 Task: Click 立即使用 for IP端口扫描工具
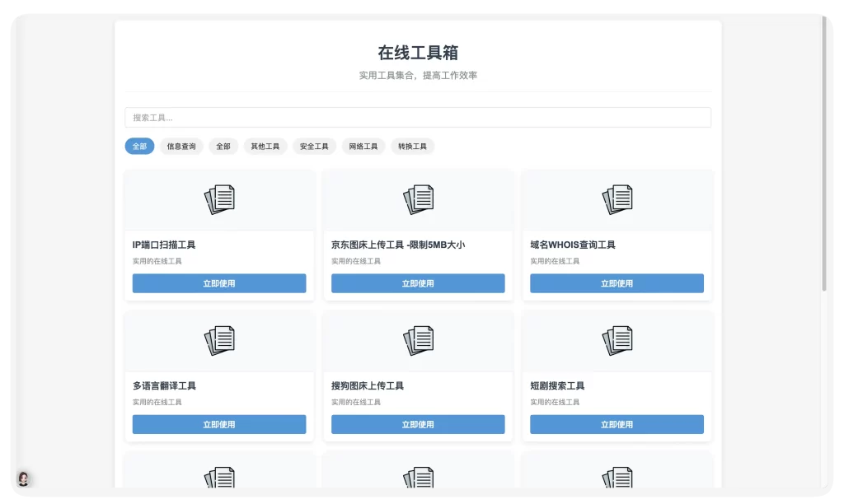219,283
